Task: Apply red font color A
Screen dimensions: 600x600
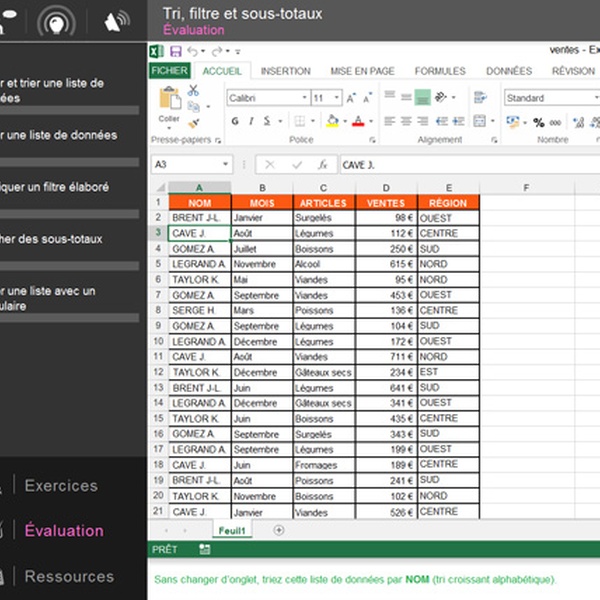Action: [358, 121]
